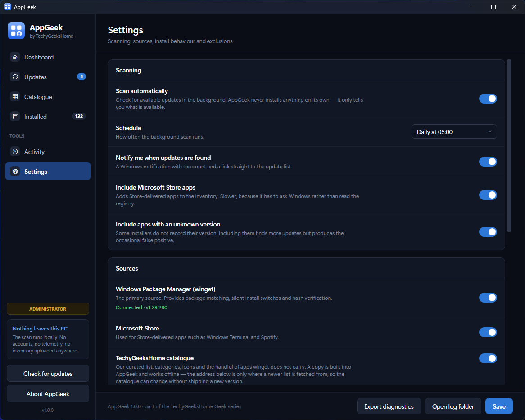
Task: Click the footer 'AppGeek 1.0.0' text
Action: [x=124, y=406]
